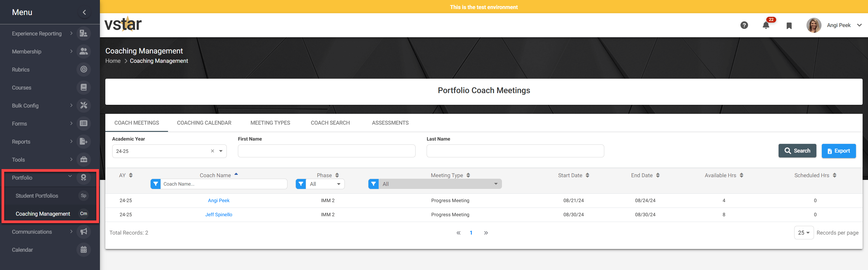The height and width of the screenshot is (270, 868).
Task: Sort by Meeting Type column arrows
Action: (x=468, y=175)
